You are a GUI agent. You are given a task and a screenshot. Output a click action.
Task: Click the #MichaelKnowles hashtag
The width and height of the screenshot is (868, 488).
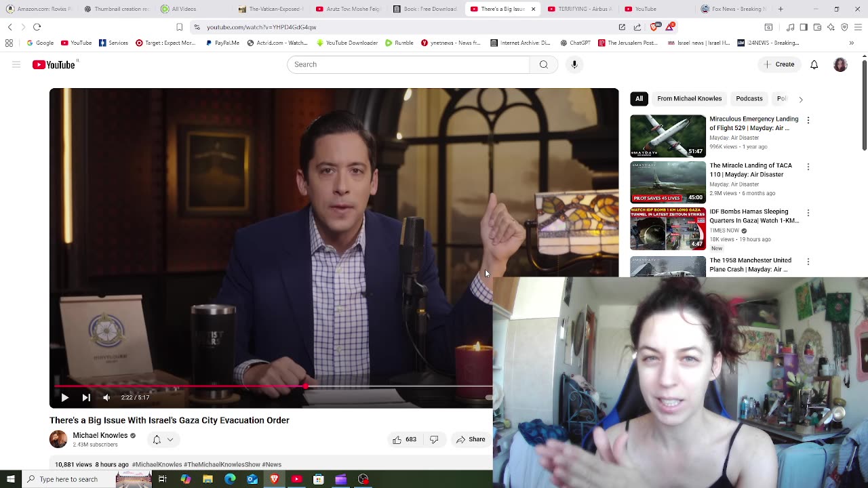pyautogui.click(x=157, y=465)
